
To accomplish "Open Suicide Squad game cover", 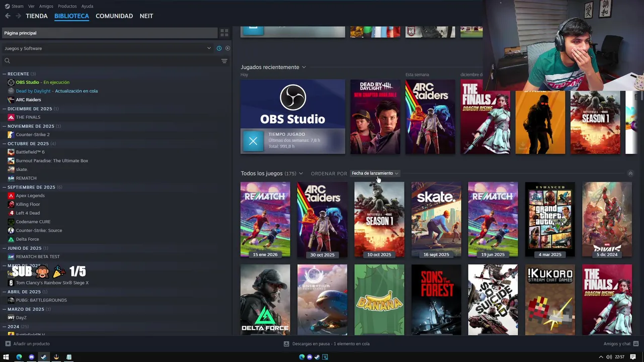I will pyautogui.click(x=493, y=300).
